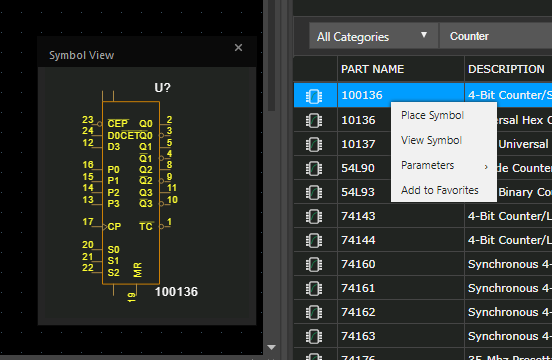The height and width of the screenshot is (360, 552).
Task: Click the part icon in the 74163 row
Action: 314,336
